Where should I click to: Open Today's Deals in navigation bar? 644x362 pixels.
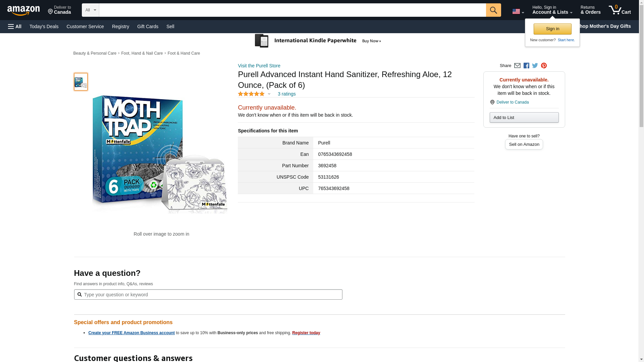(44, 26)
